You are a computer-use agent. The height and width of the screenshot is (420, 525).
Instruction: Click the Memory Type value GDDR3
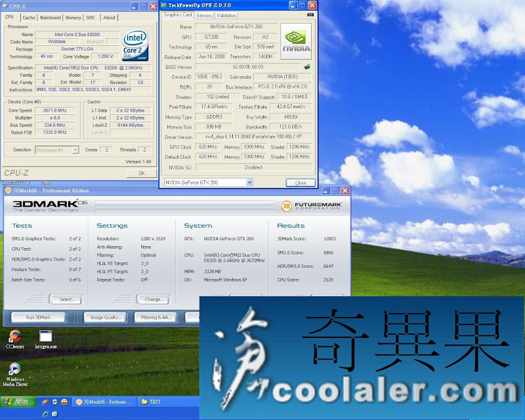(x=214, y=117)
